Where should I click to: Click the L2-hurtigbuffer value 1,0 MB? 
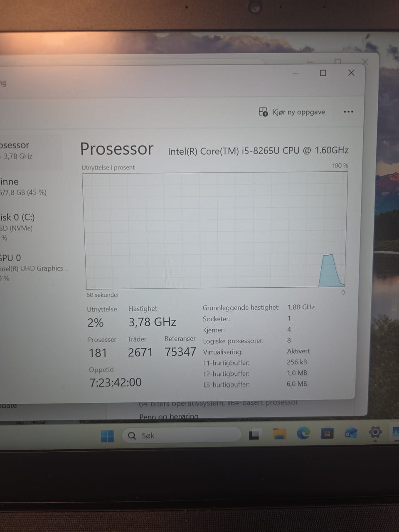coord(297,373)
